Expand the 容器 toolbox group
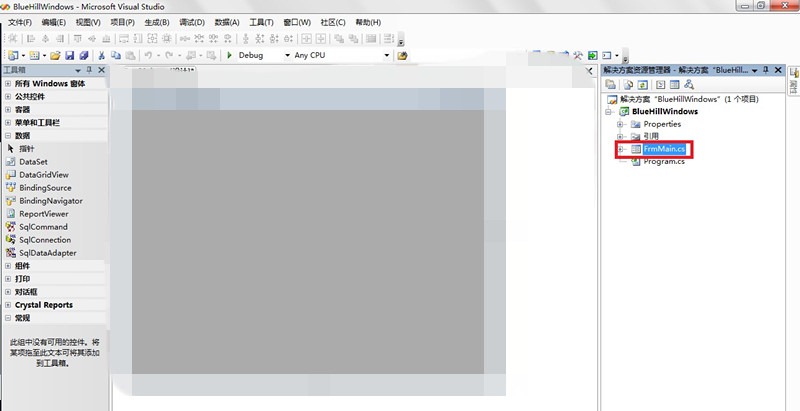This screenshot has height=411, width=800. [8, 110]
